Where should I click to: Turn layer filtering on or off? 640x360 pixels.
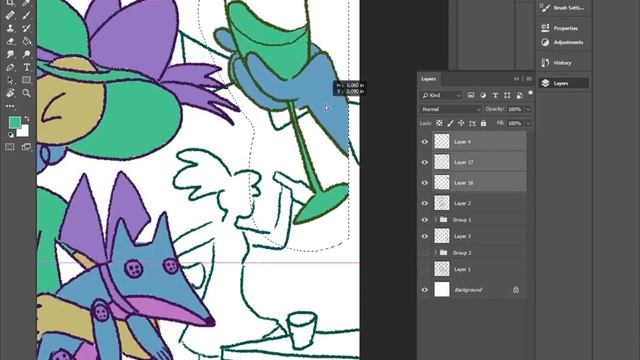tap(530, 93)
